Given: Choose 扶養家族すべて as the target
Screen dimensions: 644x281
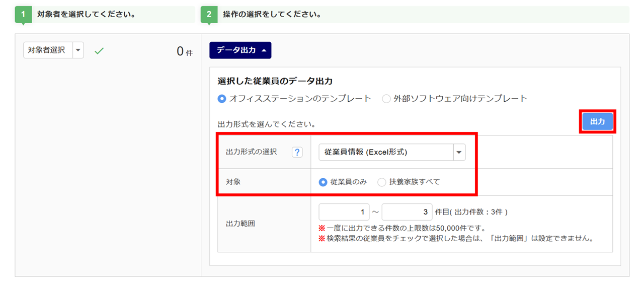Looking at the screenshot, I should pos(382,182).
